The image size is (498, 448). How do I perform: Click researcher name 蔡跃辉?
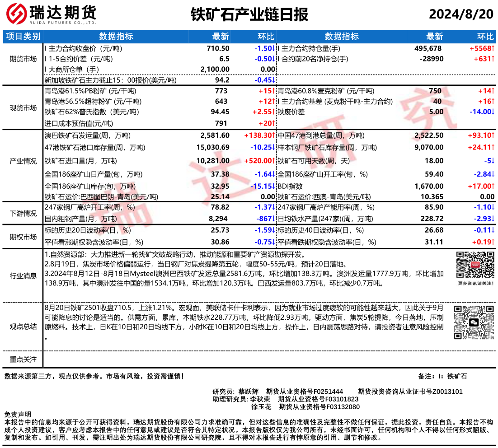coord(248,391)
